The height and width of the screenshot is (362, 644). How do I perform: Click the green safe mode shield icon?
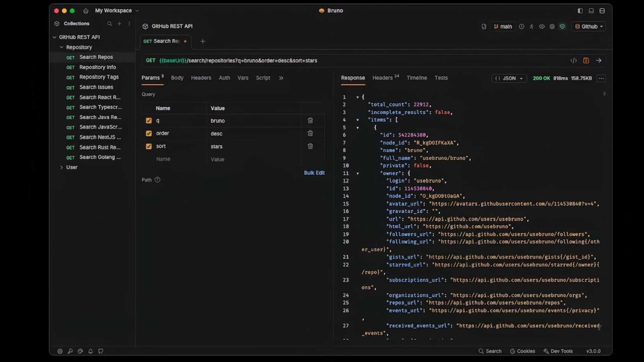click(x=562, y=26)
